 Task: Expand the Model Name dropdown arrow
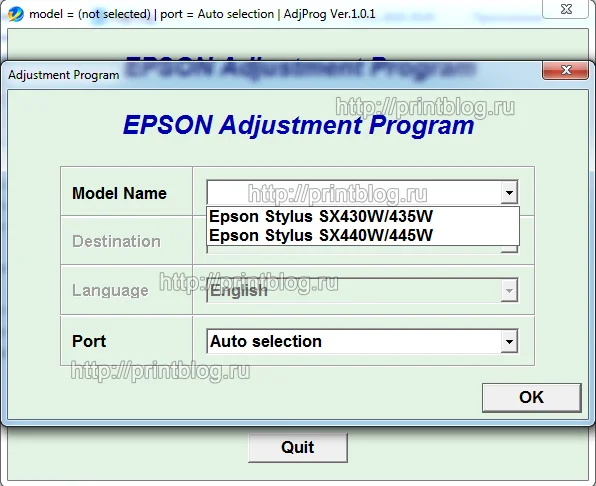click(x=509, y=192)
